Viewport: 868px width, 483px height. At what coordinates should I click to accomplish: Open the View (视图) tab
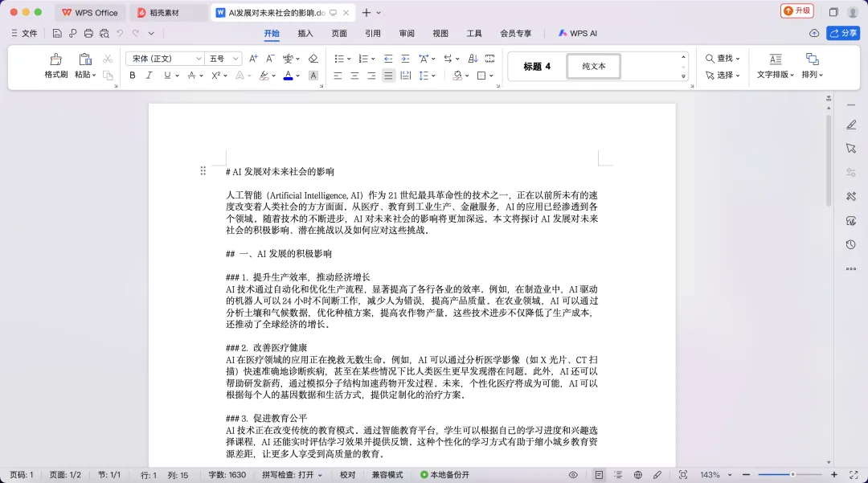pyautogui.click(x=440, y=33)
